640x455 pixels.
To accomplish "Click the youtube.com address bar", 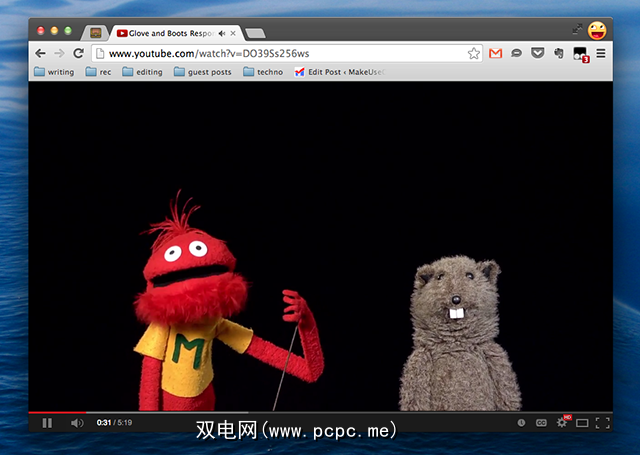I will click(287, 53).
